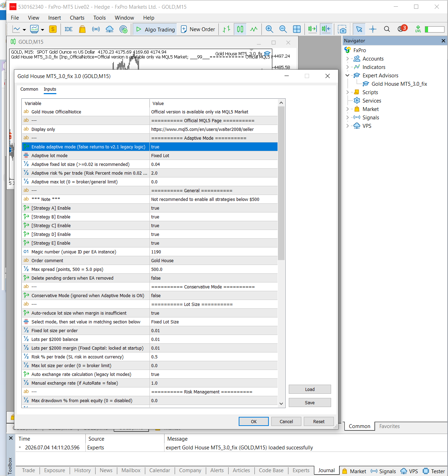
Task: Open Adaptive lot mode value Fixed Lot
Action: click(x=213, y=156)
